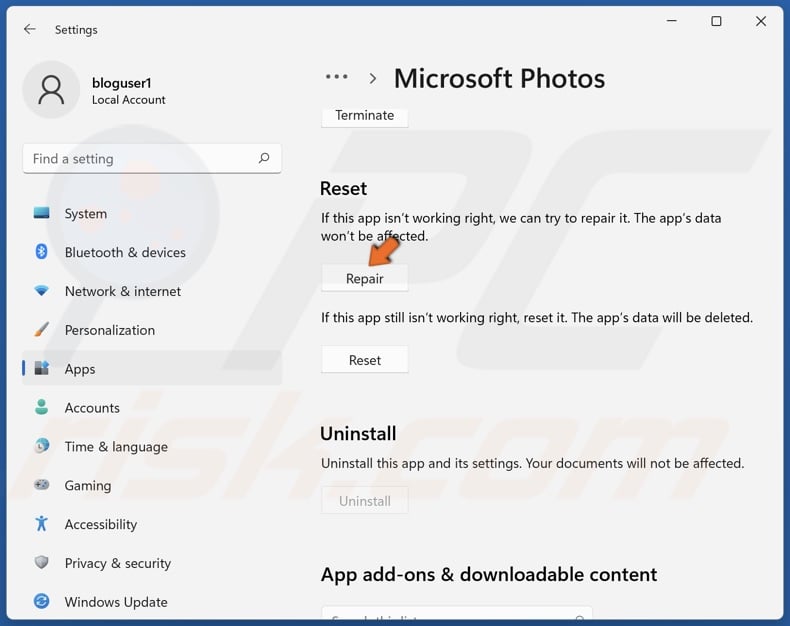Click the Windows Update sync icon
Viewport: 790px width, 626px height.
click(41, 601)
